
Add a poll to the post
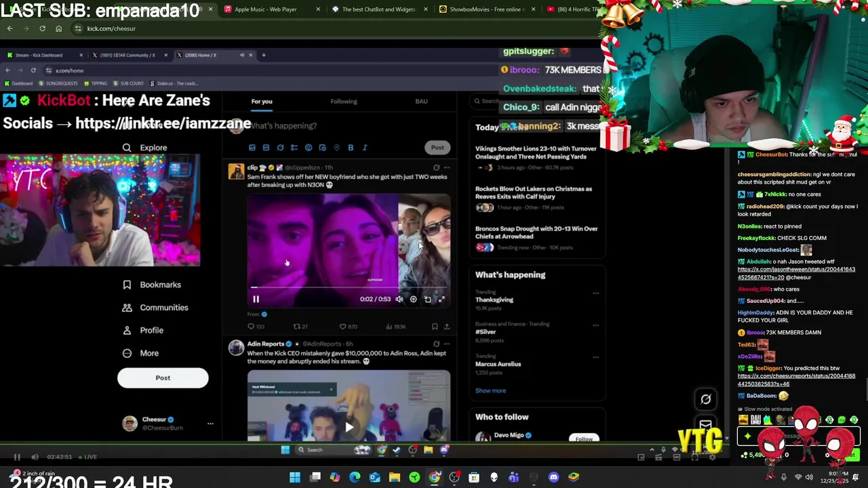pyautogui.click(x=294, y=148)
